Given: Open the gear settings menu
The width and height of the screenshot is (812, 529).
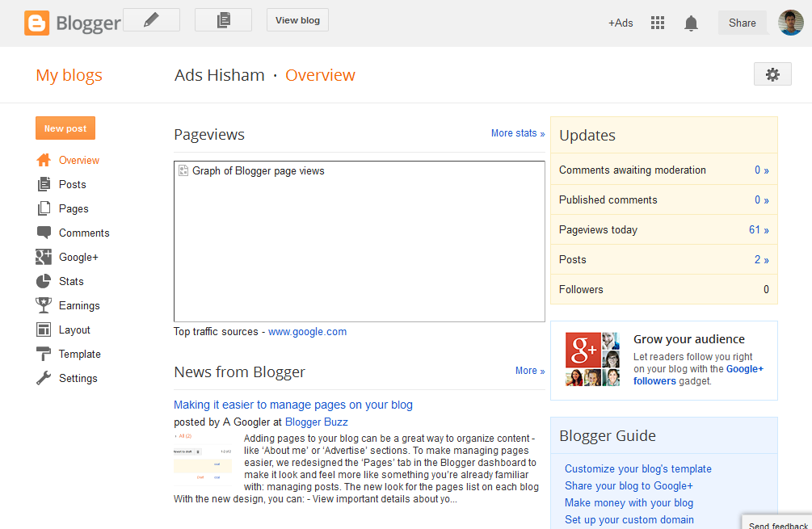Looking at the screenshot, I should 772,74.
